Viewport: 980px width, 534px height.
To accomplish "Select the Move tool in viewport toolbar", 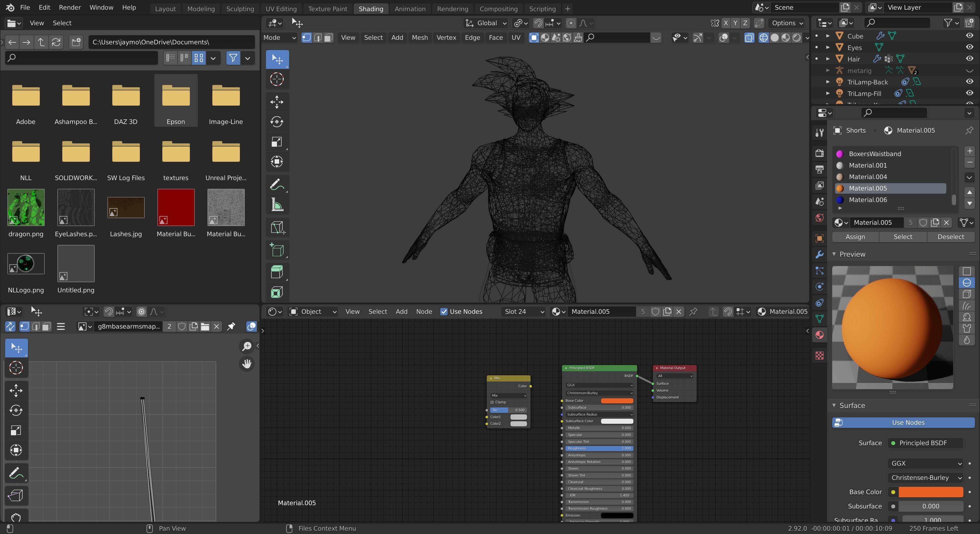I will click(277, 102).
